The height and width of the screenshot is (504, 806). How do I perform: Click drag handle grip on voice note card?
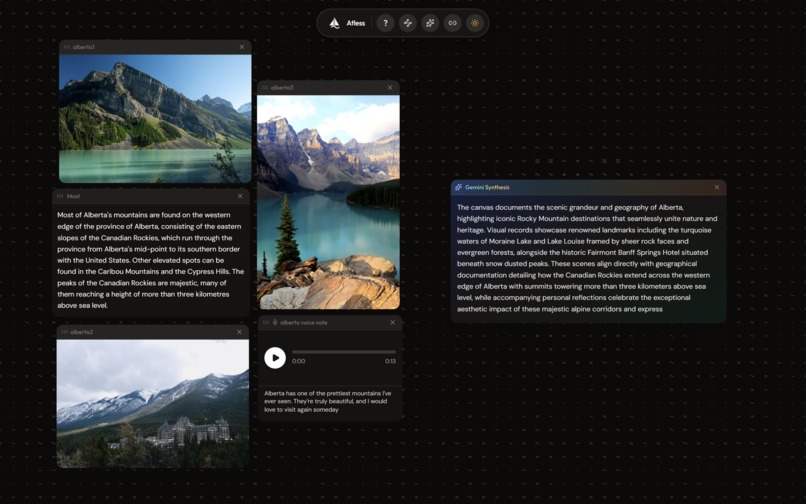point(266,322)
